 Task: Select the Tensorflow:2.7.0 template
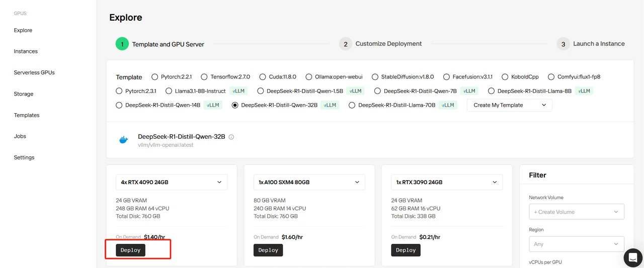click(x=204, y=77)
